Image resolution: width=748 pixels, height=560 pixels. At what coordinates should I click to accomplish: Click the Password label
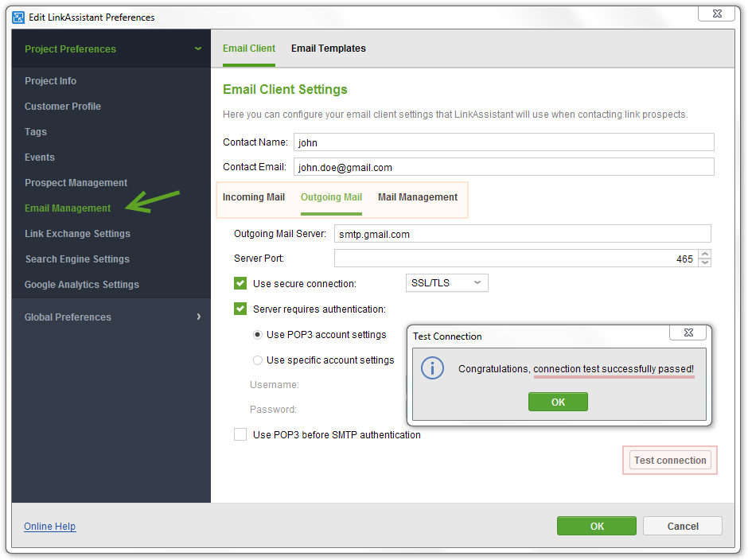pyautogui.click(x=273, y=410)
